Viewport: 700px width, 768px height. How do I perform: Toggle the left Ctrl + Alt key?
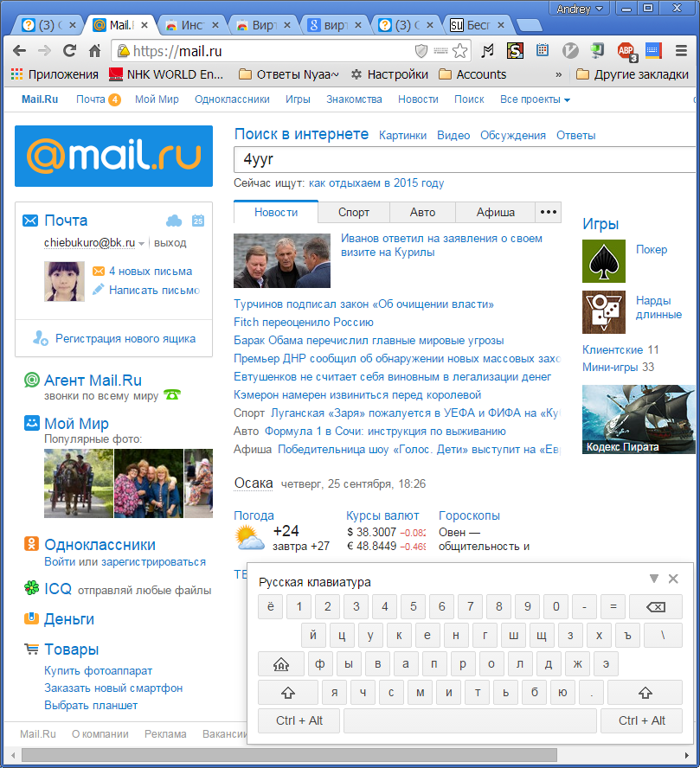click(x=299, y=720)
